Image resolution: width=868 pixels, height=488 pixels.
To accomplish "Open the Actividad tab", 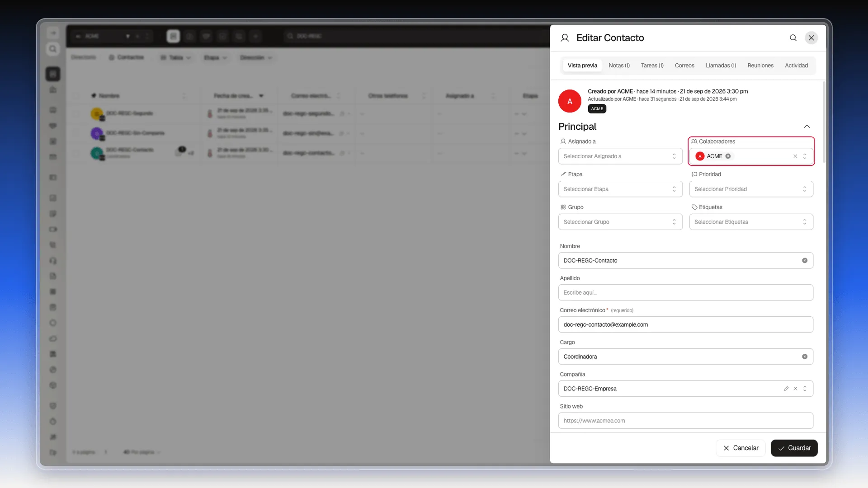I will click(796, 66).
